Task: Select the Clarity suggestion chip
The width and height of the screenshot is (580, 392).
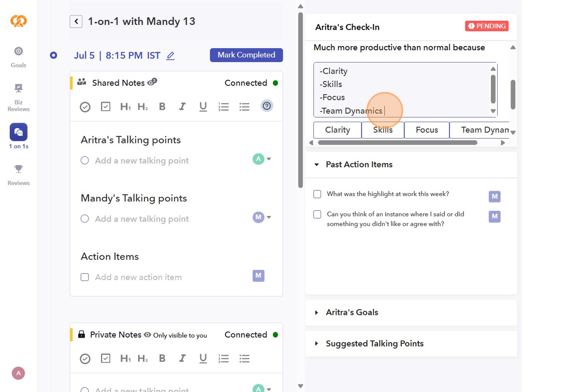Action: tap(337, 130)
